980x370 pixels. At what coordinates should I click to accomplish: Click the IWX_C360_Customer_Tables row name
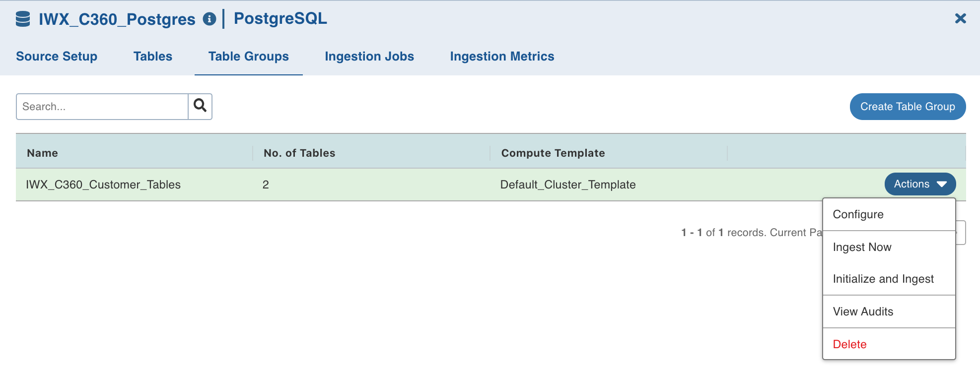point(103,185)
